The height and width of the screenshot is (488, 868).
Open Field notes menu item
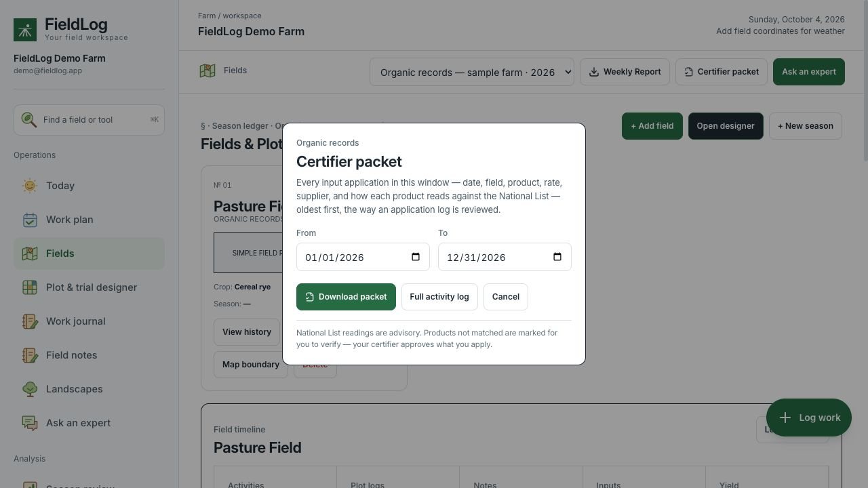(x=89, y=355)
